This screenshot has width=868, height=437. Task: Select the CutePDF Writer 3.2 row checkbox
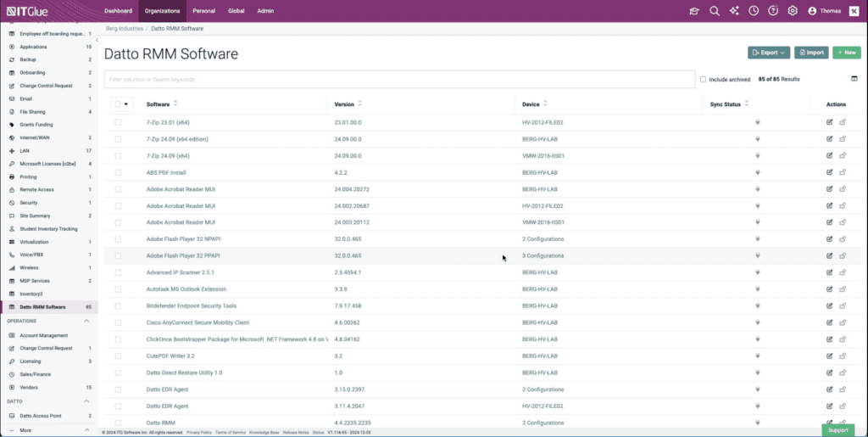[118, 356]
